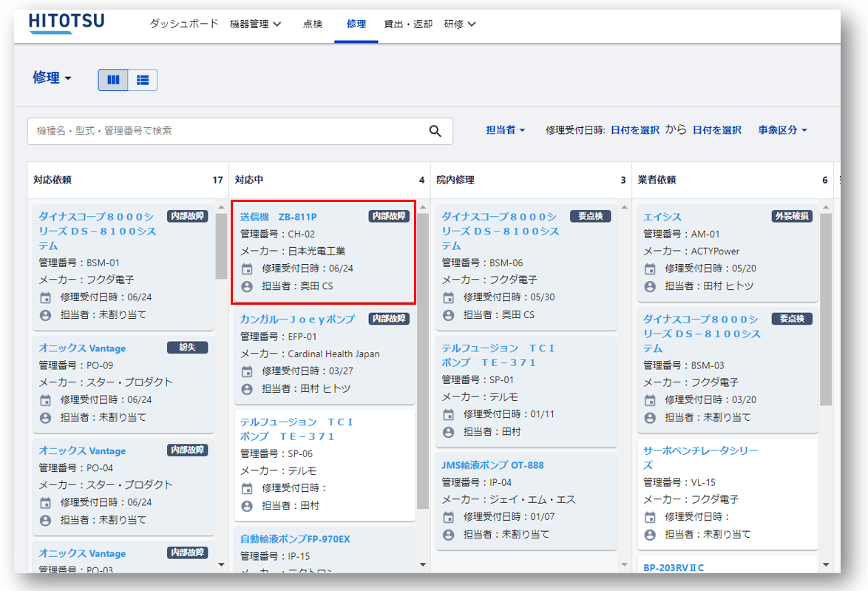Open オニックス Vantage card with 紛失 tag
Image resolution: width=868 pixels, height=591 pixels.
pyautogui.click(x=82, y=348)
